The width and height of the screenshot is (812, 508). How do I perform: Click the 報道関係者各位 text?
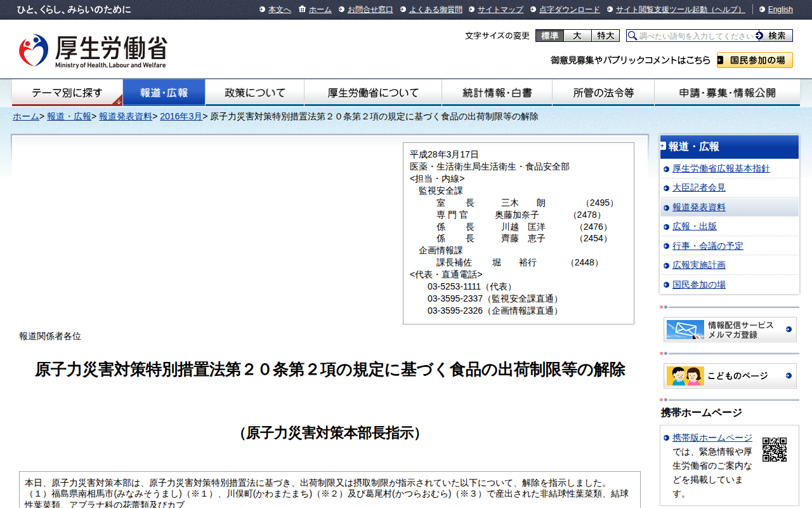click(50, 337)
